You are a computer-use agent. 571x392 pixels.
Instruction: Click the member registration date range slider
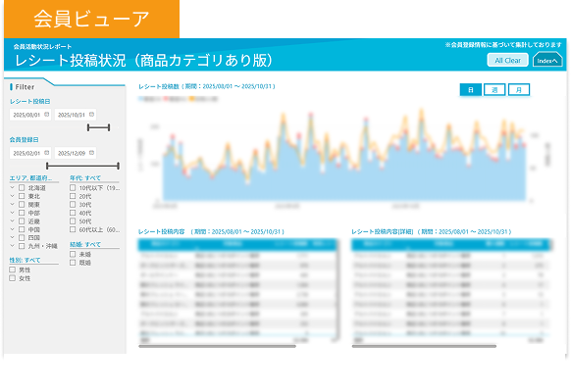coord(82,166)
